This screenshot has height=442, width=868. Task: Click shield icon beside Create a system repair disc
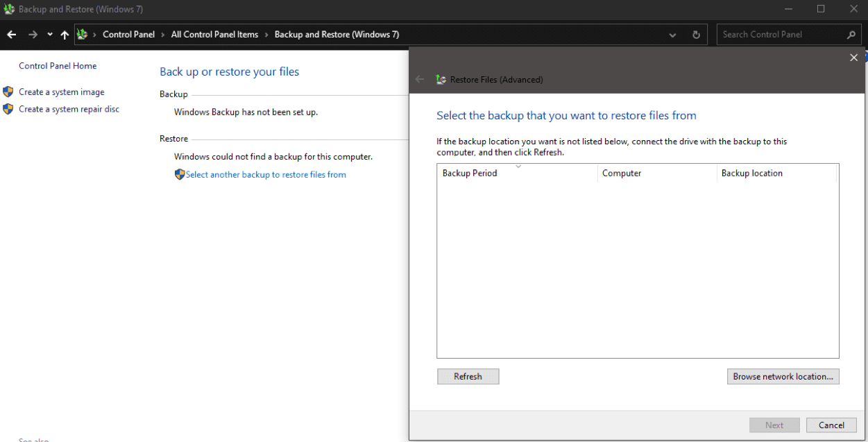coord(8,109)
